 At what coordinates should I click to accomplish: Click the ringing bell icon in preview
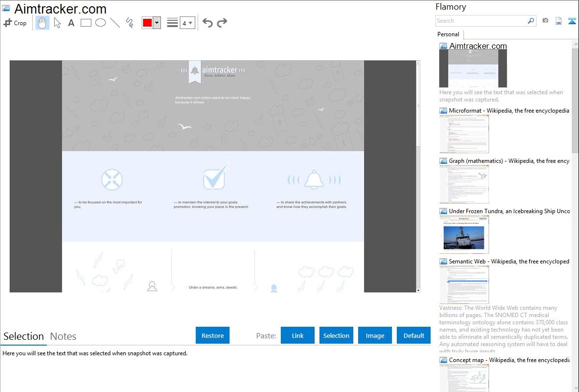[x=314, y=180]
